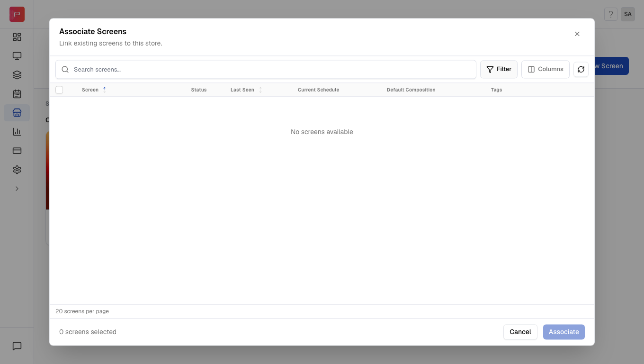644x364 pixels.
Task: Open the settings gear icon in sidebar
Action: pyautogui.click(x=17, y=170)
